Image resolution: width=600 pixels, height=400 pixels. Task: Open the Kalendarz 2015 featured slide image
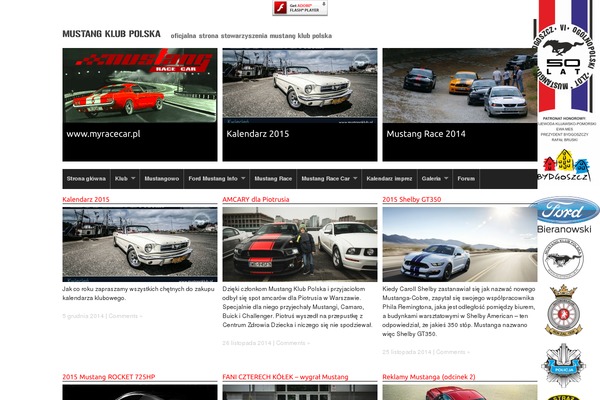[x=300, y=86]
